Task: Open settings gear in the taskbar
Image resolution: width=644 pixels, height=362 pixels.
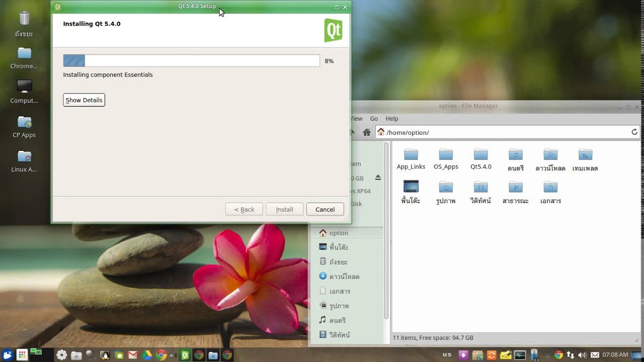Action: coord(61,355)
